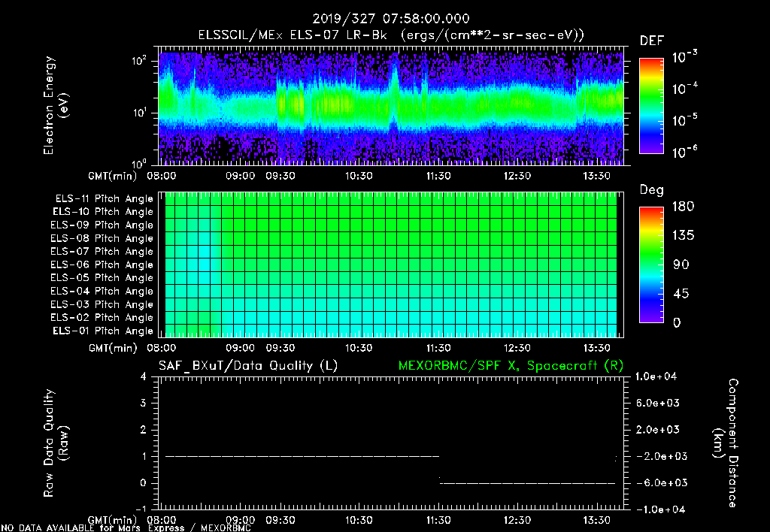The width and height of the screenshot is (770, 532).
Task: Select the ELS-10 Pitch Angle row label
Action: pyautogui.click(x=103, y=212)
